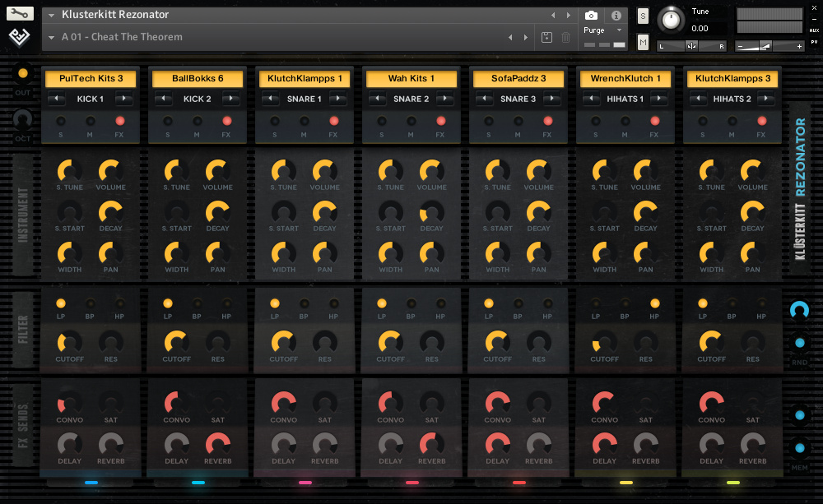
Task: Click SNARE 2 DECAY knob
Action: click(431, 212)
